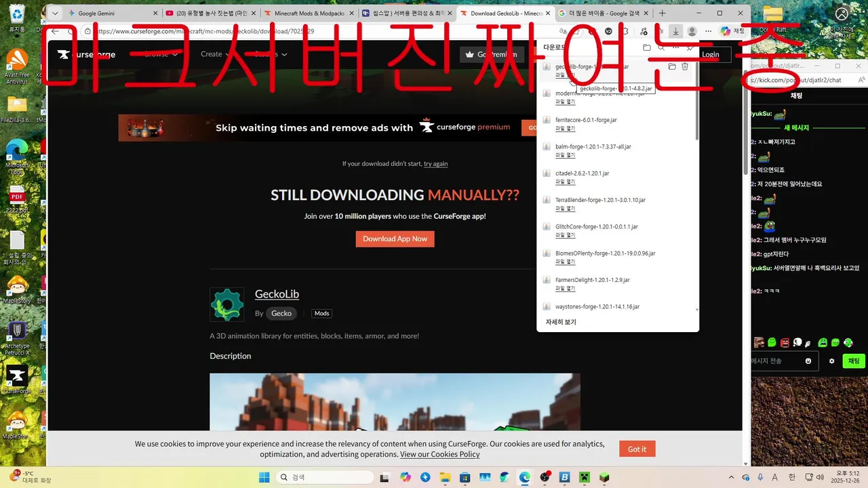The width and height of the screenshot is (868, 488).
Task: Expand the Create menu in CurseForge
Action: pos(216,54)
